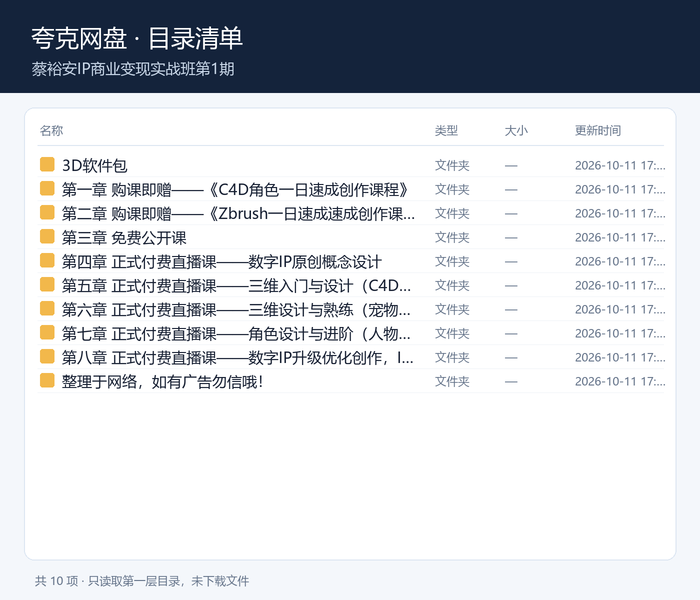This screenshot has height=600, width=700.
Task: Click the 名称 column header
Action: (x=51, y=130)
